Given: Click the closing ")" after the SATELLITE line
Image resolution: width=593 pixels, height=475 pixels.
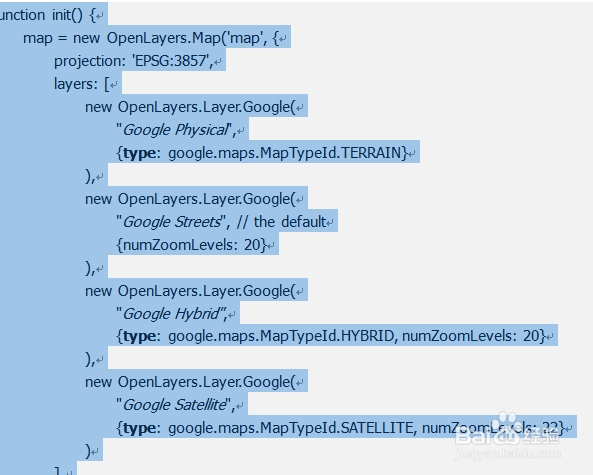Looking at the screenshot, I should (x=88, y=451).
